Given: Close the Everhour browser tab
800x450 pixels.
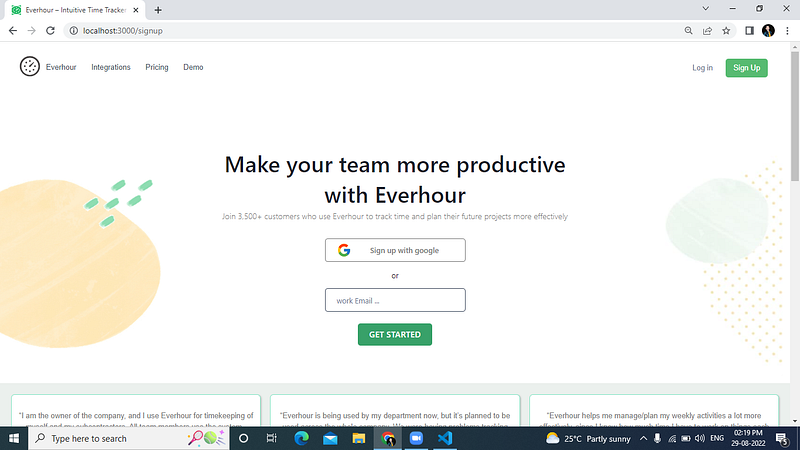Looking at the screenshot, I should click(x=136, y=10).
